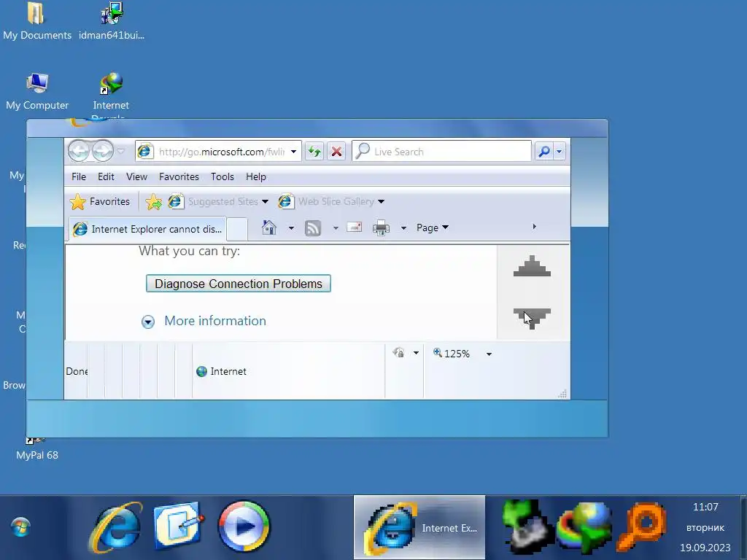The height and width of the screenshot is (560, 747).
Task: Open the Web Slice Gallery dropdown
Action: pos(332,201)
